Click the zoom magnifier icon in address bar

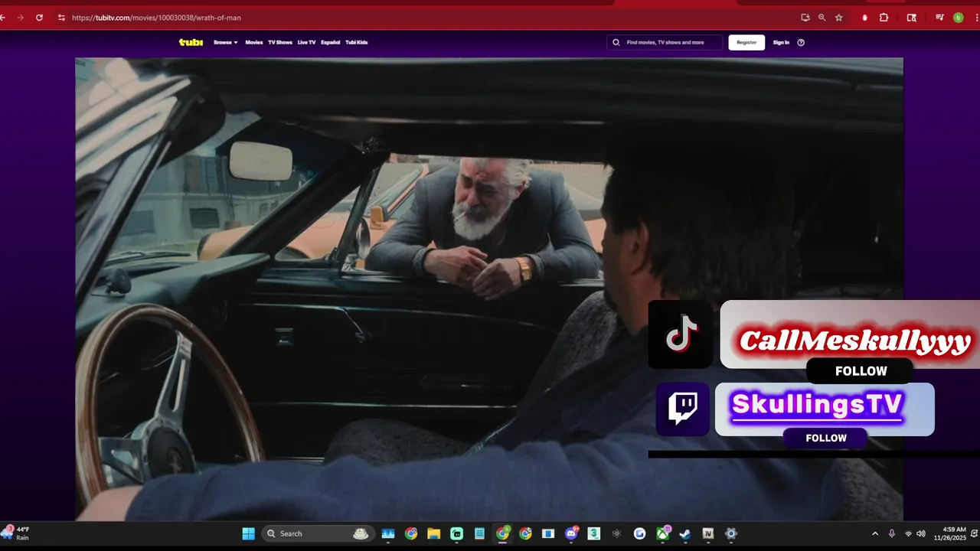click(822, 18)
